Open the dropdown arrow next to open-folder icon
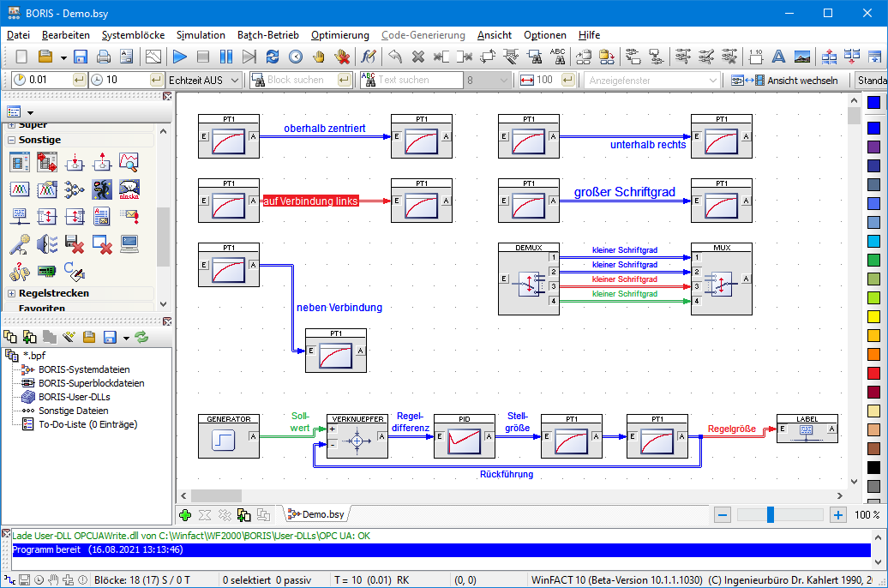Screen dimensions: 888x588 click(63, 57)
